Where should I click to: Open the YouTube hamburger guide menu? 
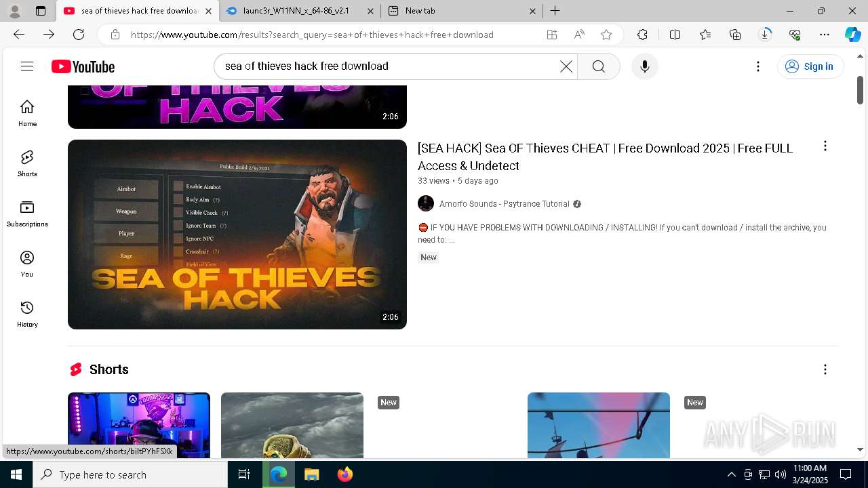pos(27,66)
